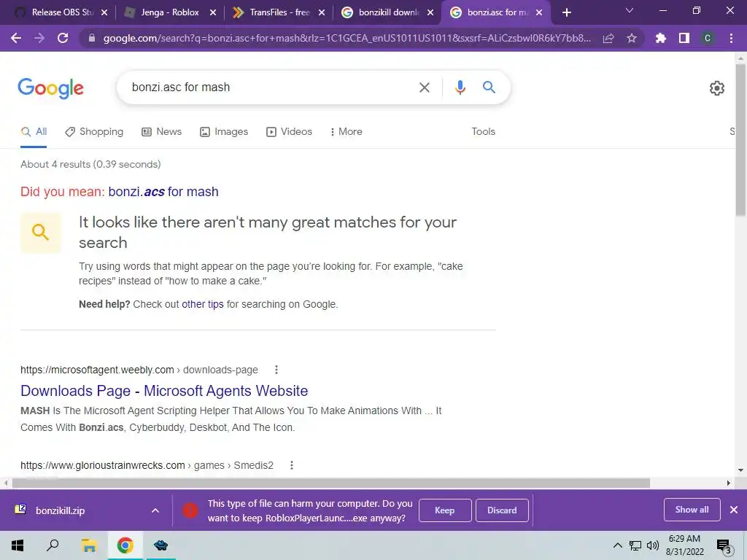This screenshot has width=747, height=560.
Task: Start voice search with microphone
Action: (x=460, y=87)
